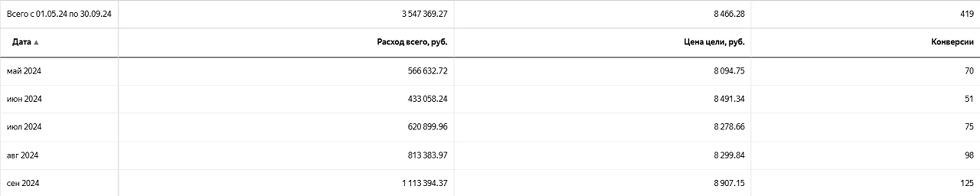
Task: Sort by Цена цели, руб. column
Action: click(714, 42)
